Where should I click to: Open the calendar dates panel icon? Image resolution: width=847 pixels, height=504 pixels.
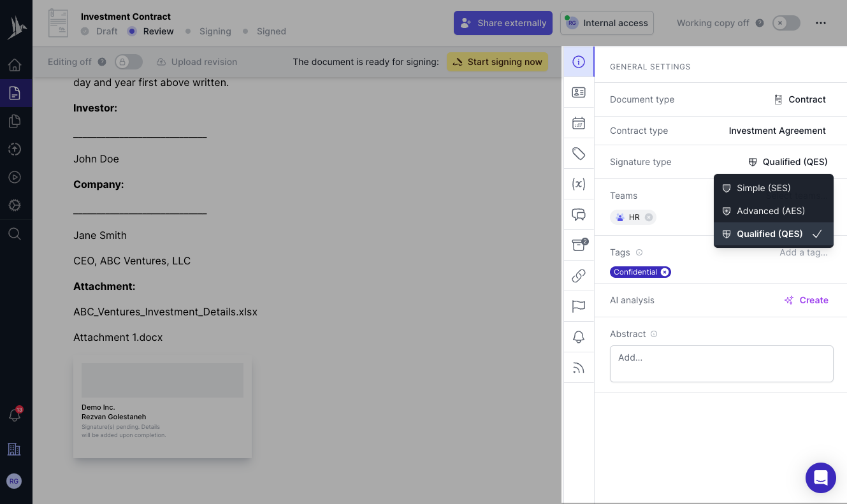[579, 123]
